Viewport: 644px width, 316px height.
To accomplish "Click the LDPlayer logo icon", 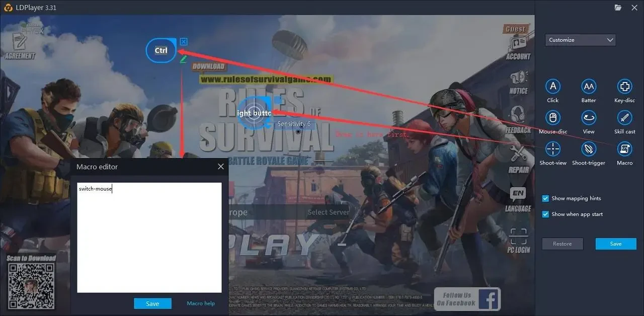I will 7,8.
